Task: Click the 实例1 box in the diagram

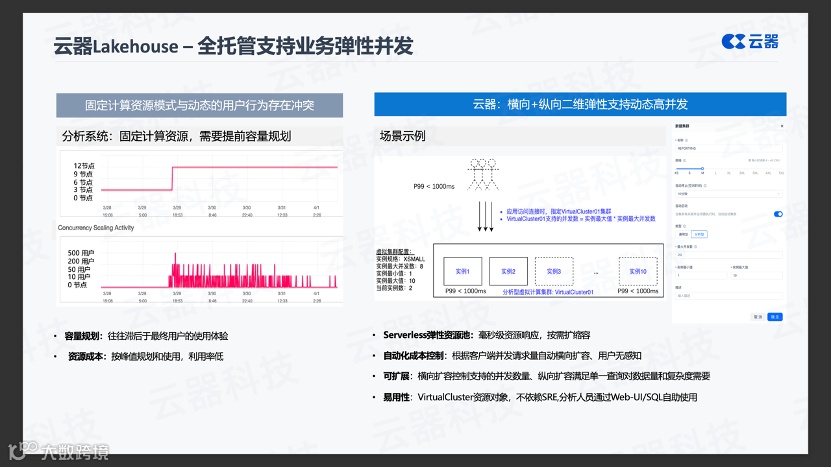Action: point(463,271)
